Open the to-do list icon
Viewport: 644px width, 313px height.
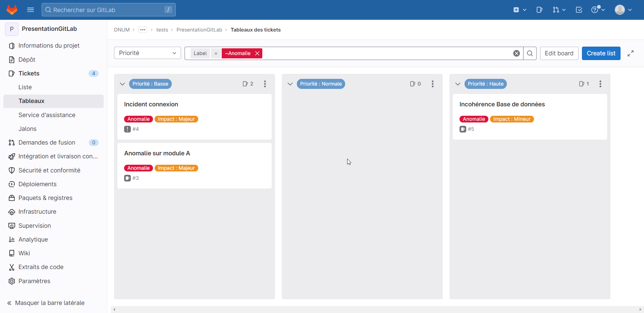coord(579,10)
